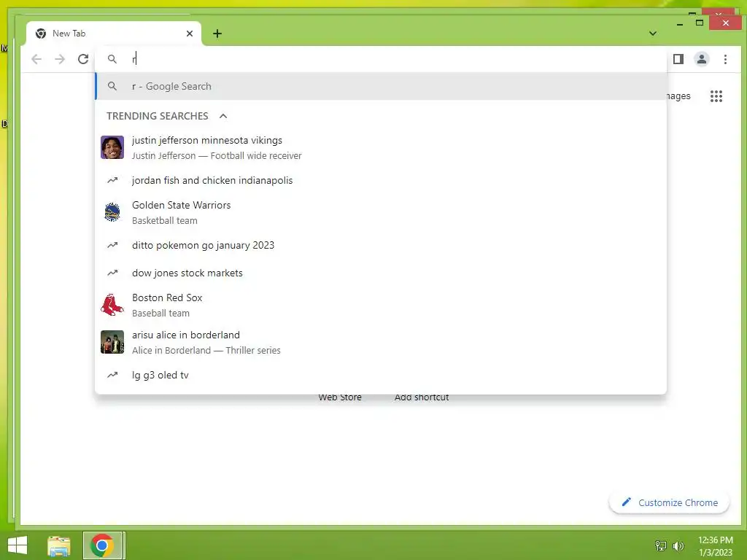Viewport: 747px width, 560px height.
Task: Click the network tray icon
Action: click(661, 546)
